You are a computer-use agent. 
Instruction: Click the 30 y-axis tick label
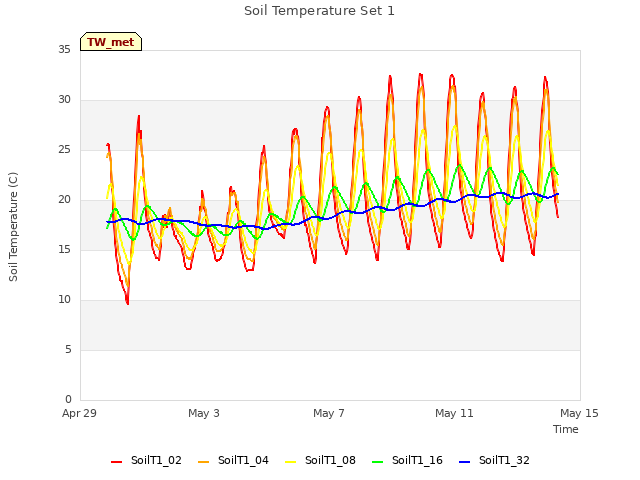[64, 100]
